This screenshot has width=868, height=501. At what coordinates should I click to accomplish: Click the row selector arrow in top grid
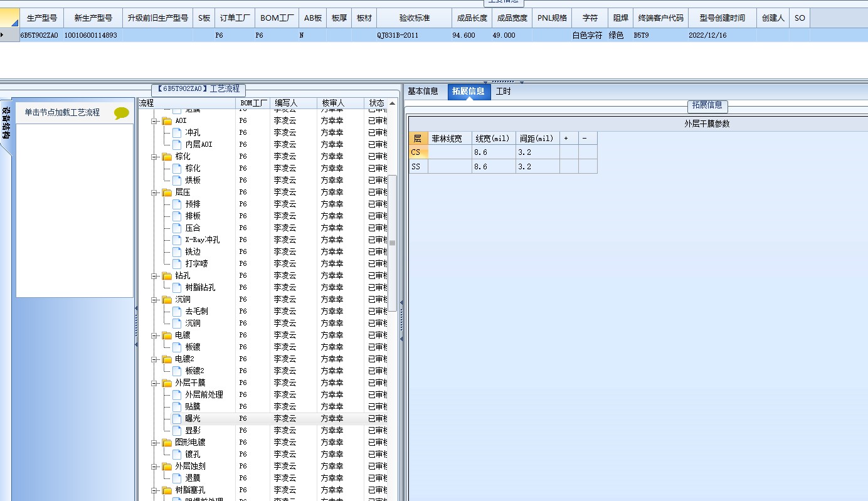pos(9,36)
